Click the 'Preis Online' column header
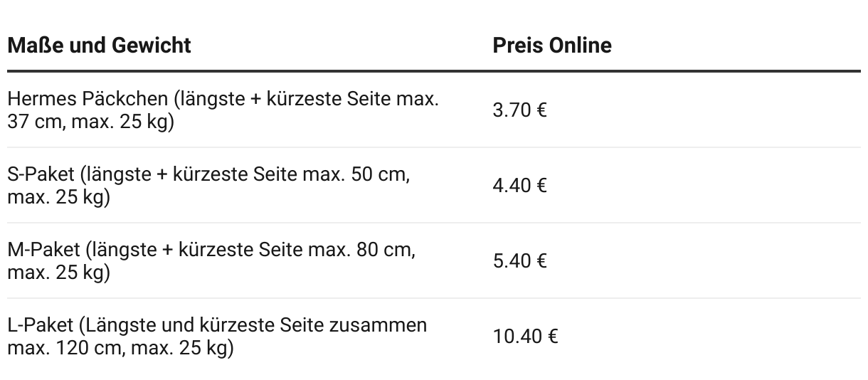This screenshot has height=380, width=868. pyautogui.click(x=551, y=46)
